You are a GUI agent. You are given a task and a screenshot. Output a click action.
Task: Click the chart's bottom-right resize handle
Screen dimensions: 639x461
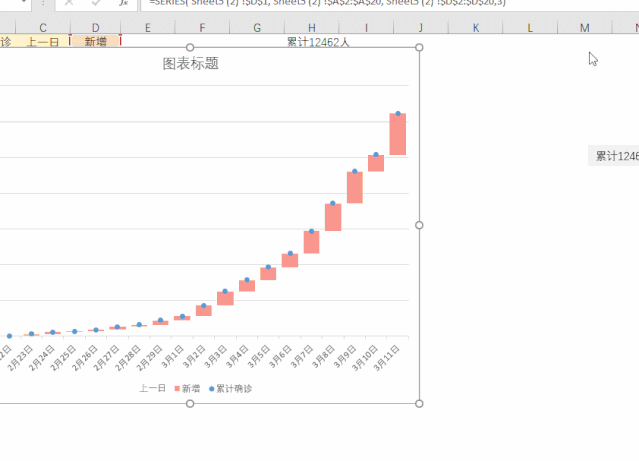click(x=419, y=403)
